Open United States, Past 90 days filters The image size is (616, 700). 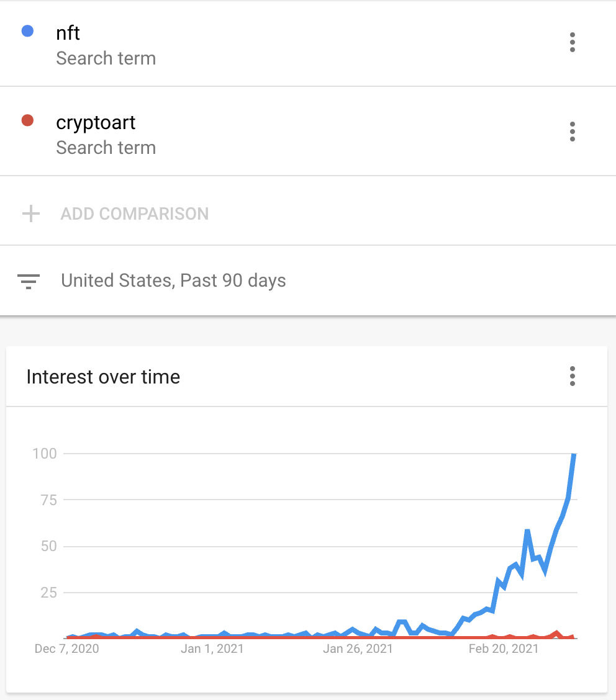[x=173, y=280]
